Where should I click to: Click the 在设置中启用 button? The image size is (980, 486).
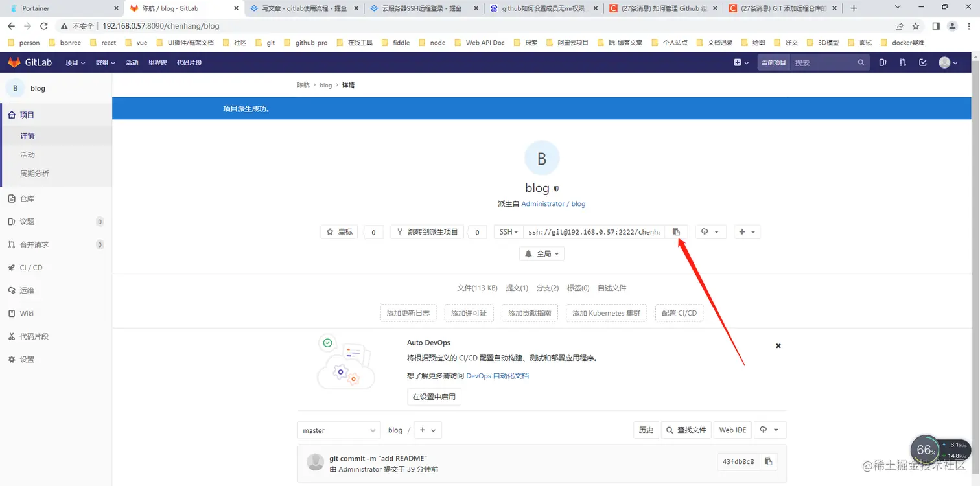click(434, 397)
